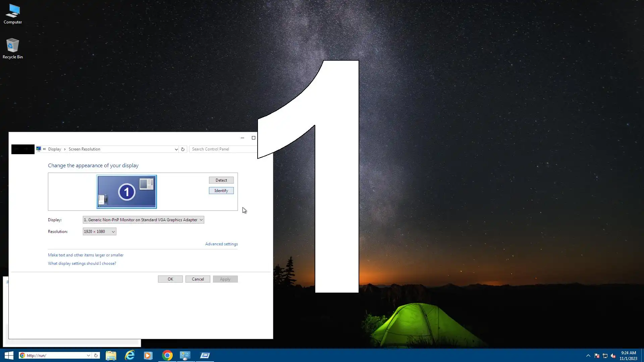Refresh the Screen Resolution address bar
This screenshot has height=362, width=644.
183,149
